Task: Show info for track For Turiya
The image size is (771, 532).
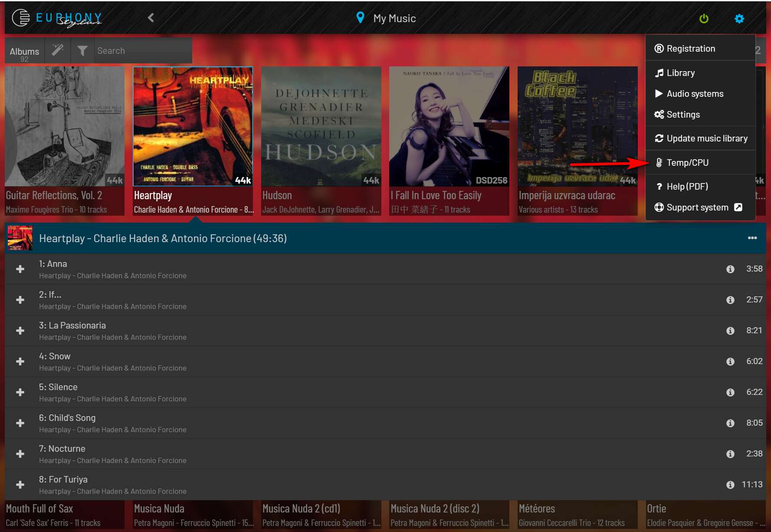Action: point(730,485)
